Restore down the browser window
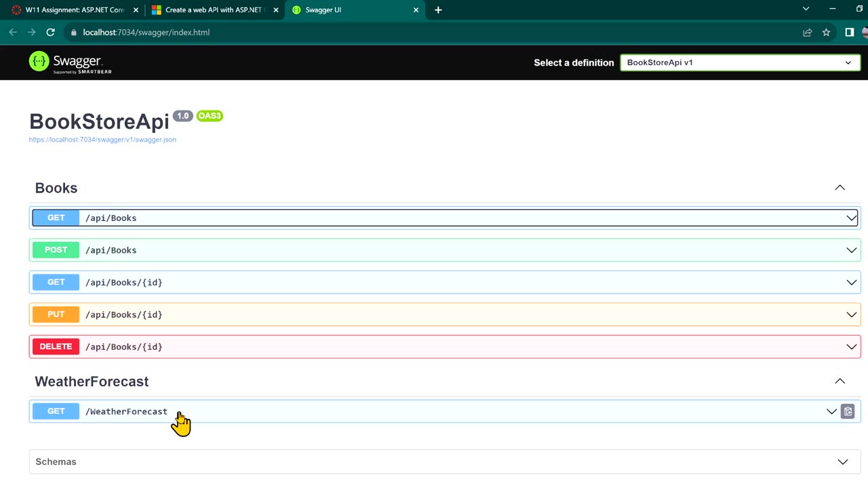Screen dimensions: 868x488 (860, 9)
